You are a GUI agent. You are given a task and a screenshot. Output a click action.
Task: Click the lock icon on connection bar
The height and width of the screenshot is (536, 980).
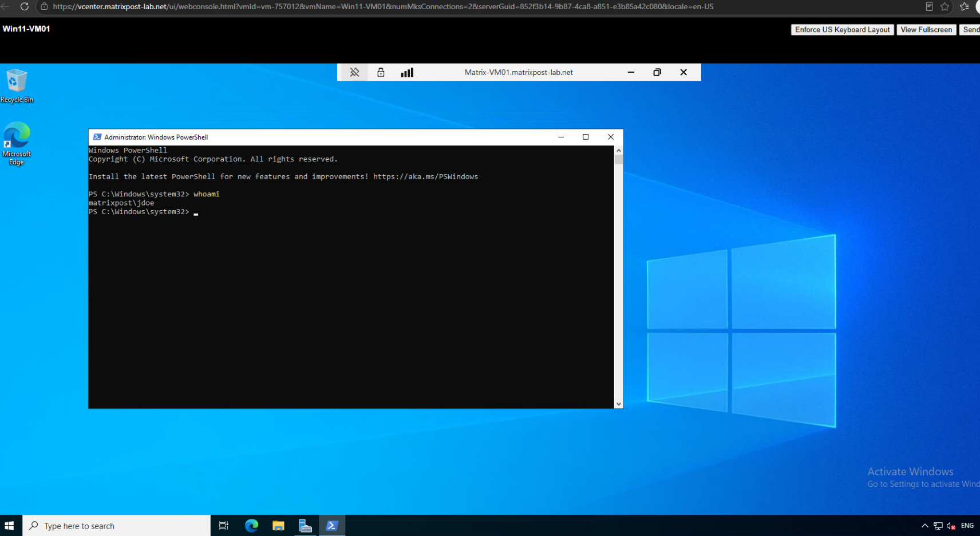pyautogui.click(x=381, y=72)
